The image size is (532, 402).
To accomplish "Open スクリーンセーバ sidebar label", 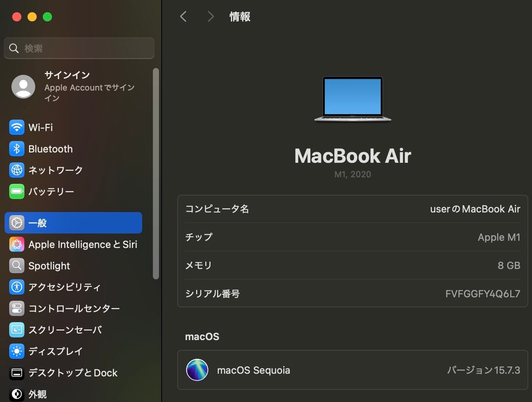I will (x=65, y=330).
